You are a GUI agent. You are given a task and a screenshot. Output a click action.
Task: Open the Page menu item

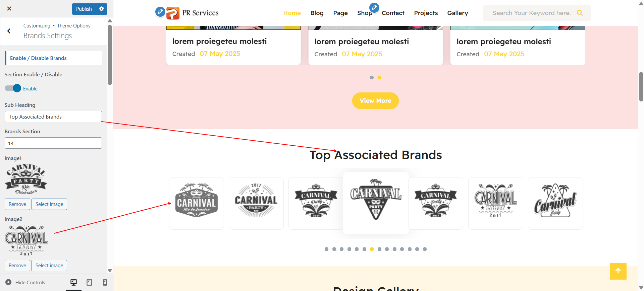(x=340, y=13)
